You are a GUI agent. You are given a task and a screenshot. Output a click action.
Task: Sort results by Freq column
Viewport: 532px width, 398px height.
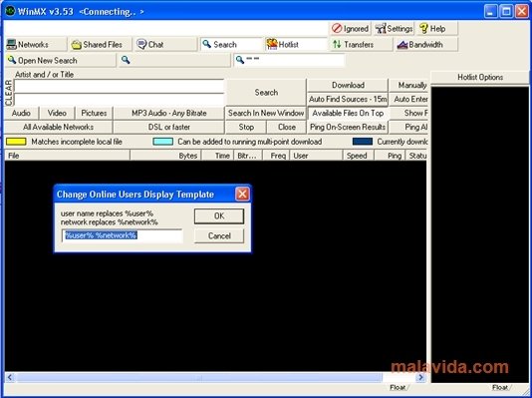276,156
